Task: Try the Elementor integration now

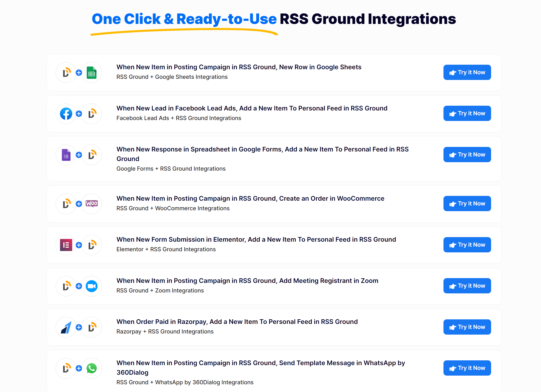Action: coord(467,245)
